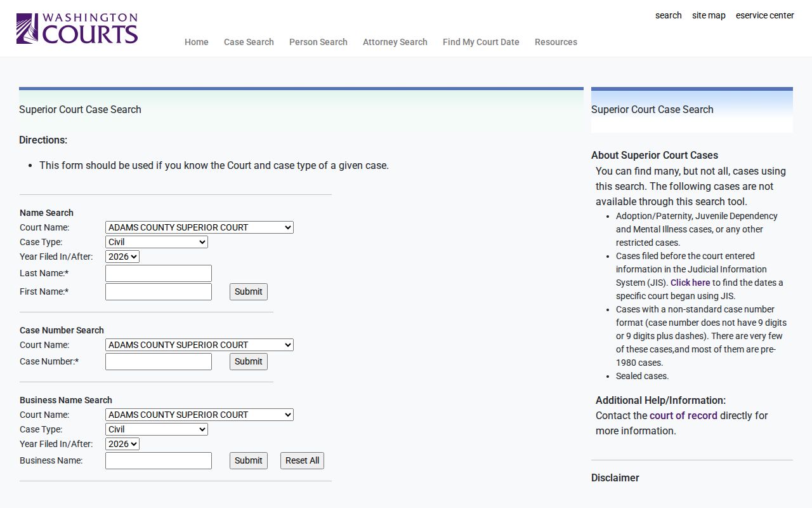Screen dimensions: 812x508
Task: Go to Case Search in navigation
Action: point(249,42)
